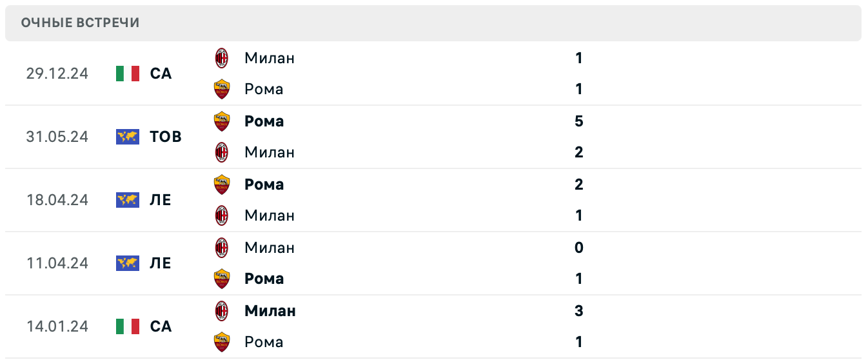This screenshot has width=868, height=360.
Task: Click Roma crest in 31.05.24 match
Action: point(222,121)
